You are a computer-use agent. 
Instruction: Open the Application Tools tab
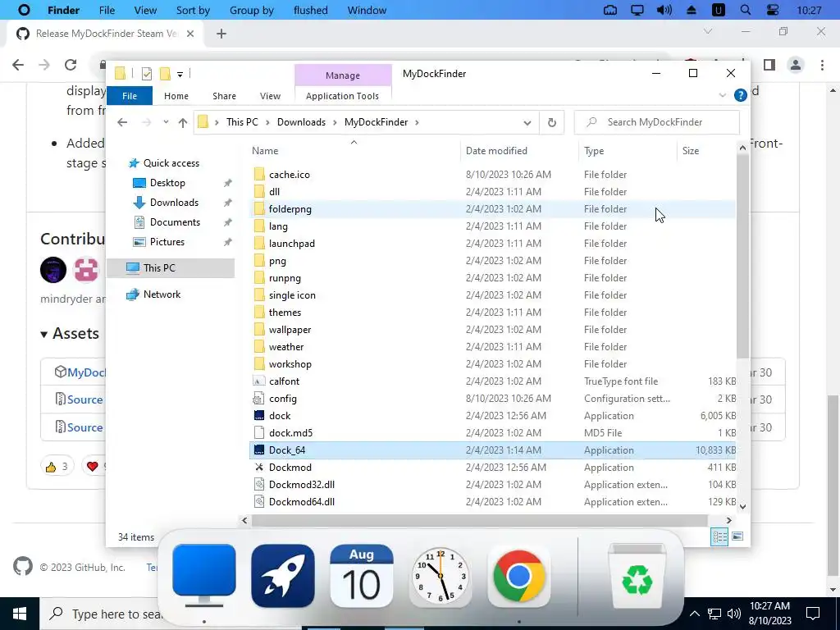(x=342, y=96)
